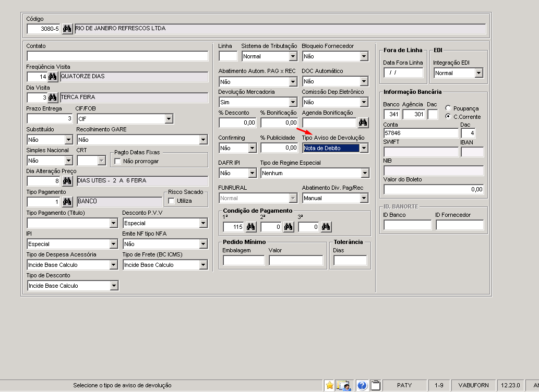539x392 pixels.
Task: Open 3ª Condição de Pagamento lookup
Action: point(326,227)
